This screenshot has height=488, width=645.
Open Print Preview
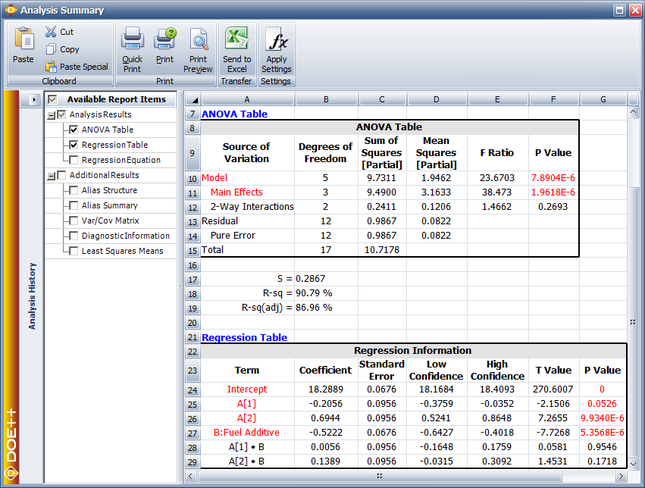click(x=198, y=40)
